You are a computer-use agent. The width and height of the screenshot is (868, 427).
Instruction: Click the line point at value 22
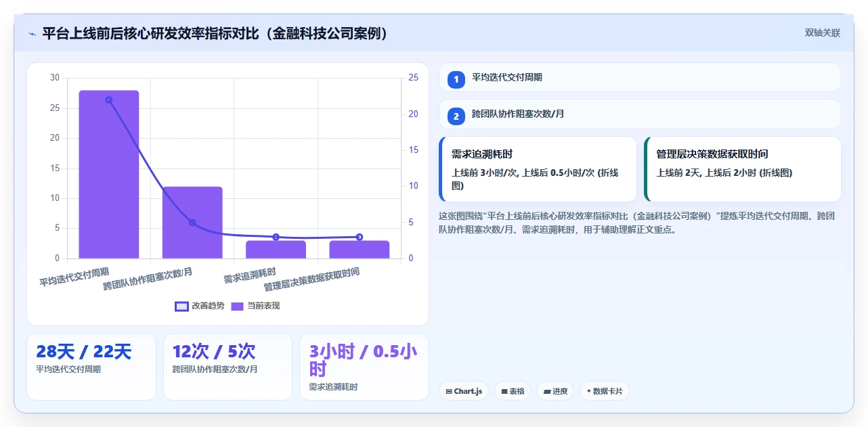[x=108, y=100]
